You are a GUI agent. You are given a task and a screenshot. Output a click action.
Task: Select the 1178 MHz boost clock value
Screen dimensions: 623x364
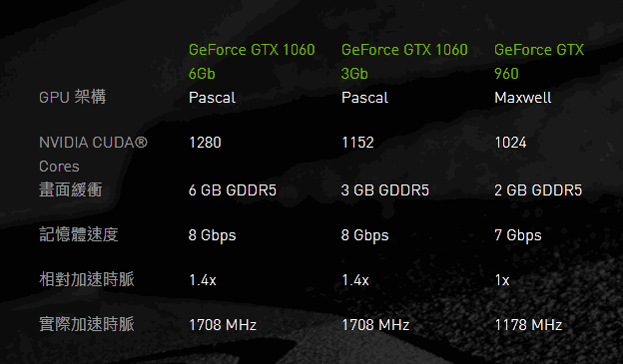pos(528,325)
